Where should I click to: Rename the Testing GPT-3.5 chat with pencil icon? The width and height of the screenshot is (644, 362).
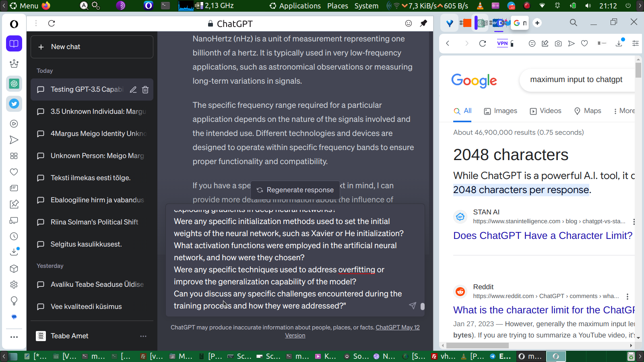pyautogui.click(x=133, y=90)
